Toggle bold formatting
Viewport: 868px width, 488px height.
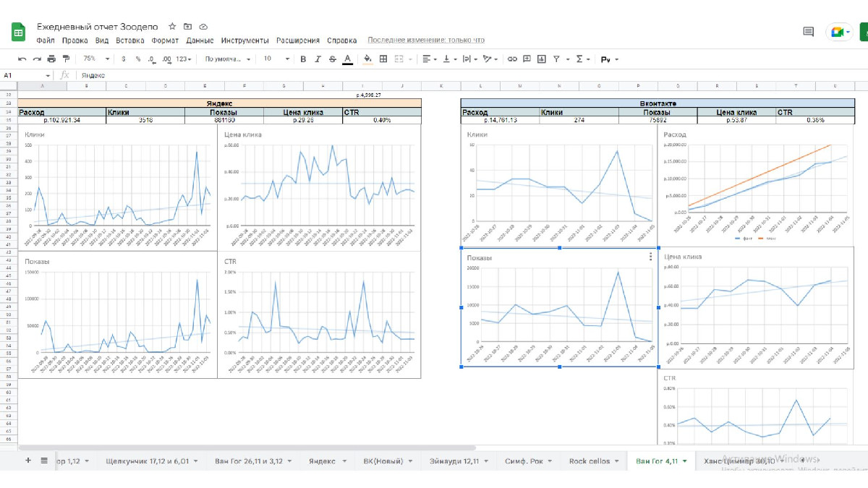303,59
